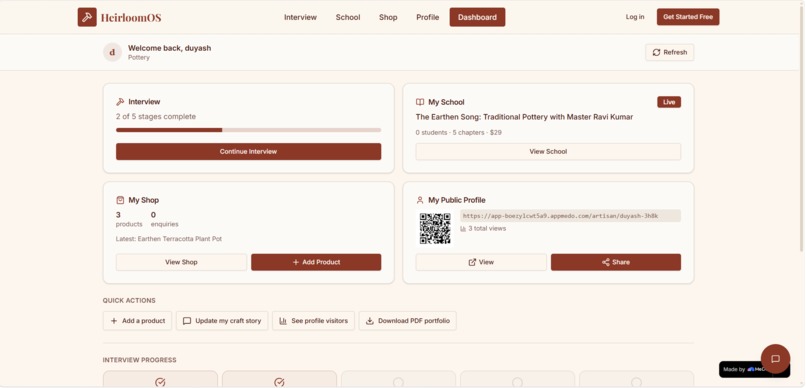The height and width of the screenshot is (388, 806).
Task: Click the Refresh button
Action: pos(670,52)
